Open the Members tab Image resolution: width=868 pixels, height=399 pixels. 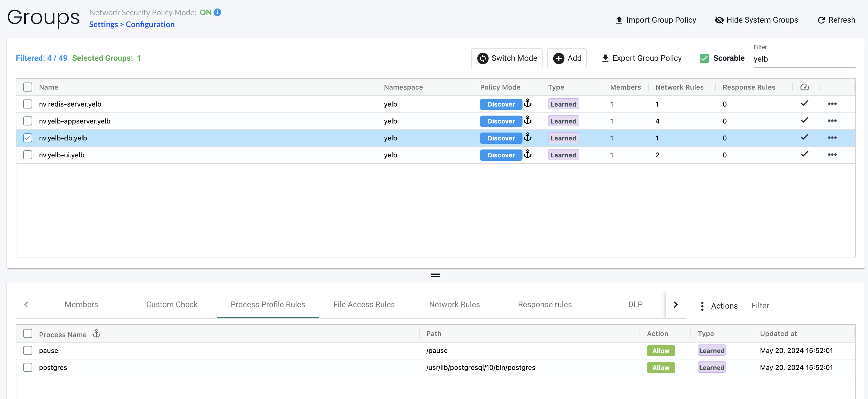pyautogui.click(x=81, y=304)
